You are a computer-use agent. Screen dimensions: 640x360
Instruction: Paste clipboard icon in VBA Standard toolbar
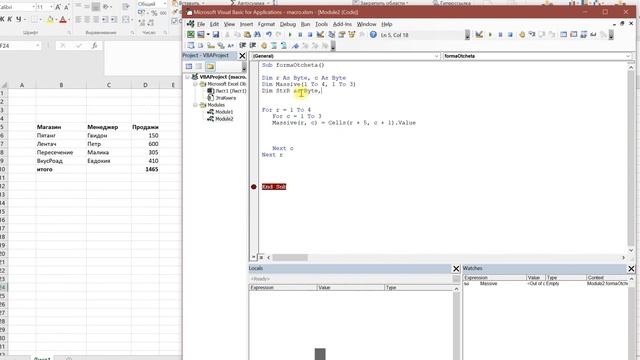247,35
